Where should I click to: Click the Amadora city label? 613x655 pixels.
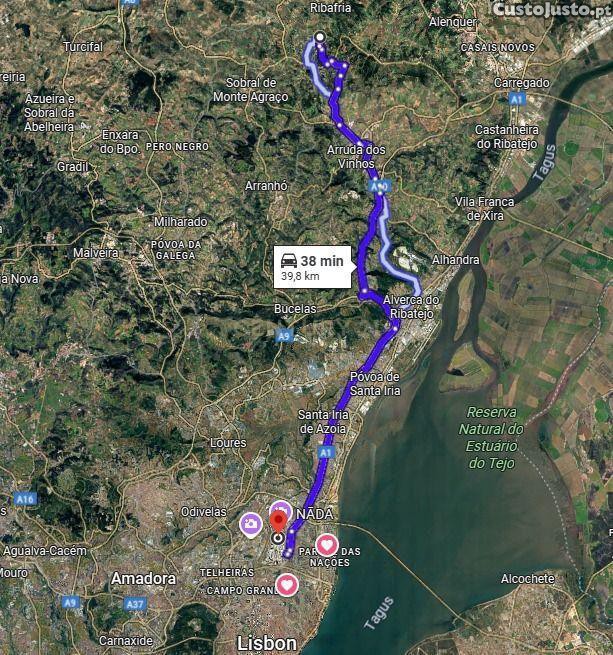pos(143,579)
